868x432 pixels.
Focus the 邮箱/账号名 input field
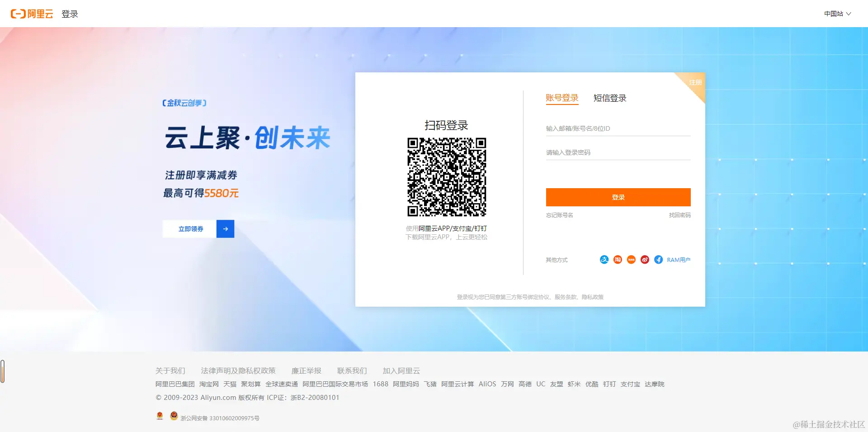tap(618, 128)
